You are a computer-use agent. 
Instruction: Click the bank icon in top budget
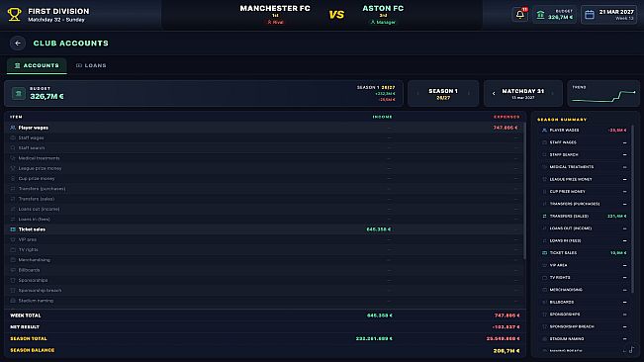coord(540,15)
